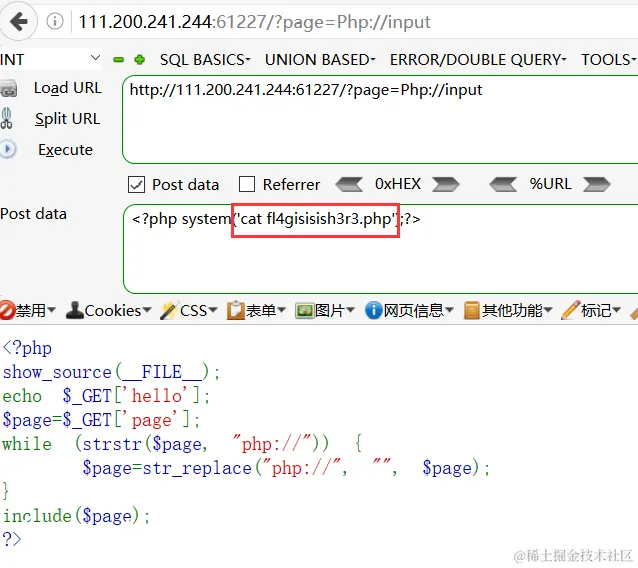
Task: Click the left arrow before 0xHEX
Action: [x=349, y=184]
